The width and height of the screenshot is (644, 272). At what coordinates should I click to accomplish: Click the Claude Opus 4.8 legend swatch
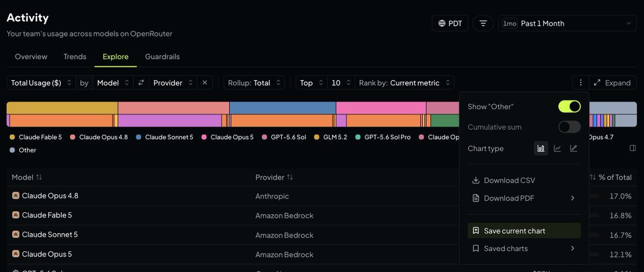point(73,137)
